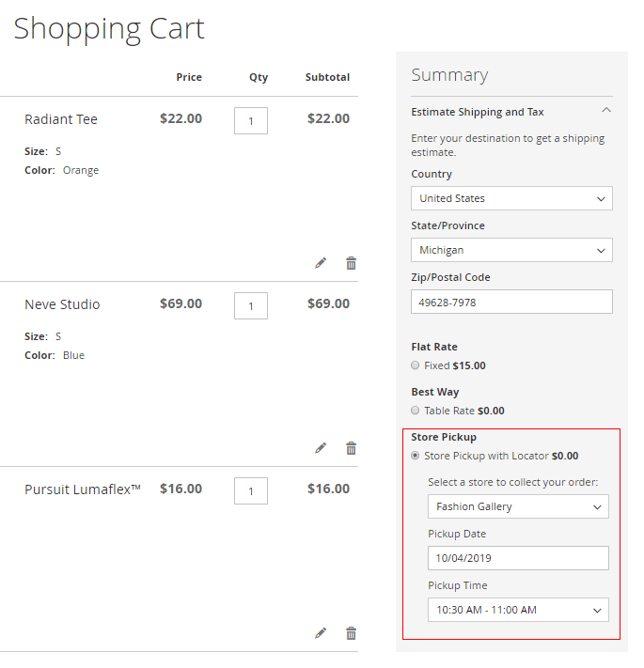Remove Pursuit Lumaflex from cart

pos(351,633)
